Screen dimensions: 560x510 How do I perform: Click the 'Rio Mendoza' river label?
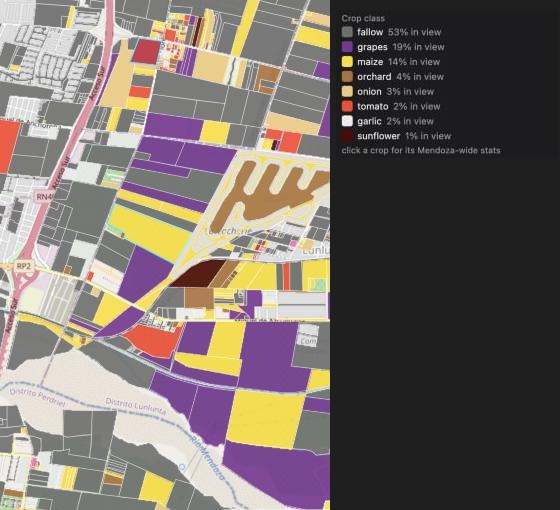coord(208,458)
